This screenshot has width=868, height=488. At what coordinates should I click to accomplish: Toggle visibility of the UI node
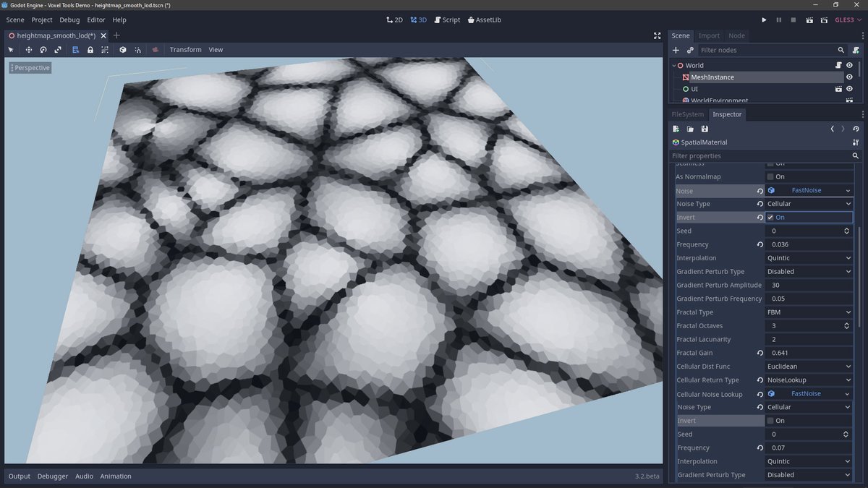[x=849, y=89]
